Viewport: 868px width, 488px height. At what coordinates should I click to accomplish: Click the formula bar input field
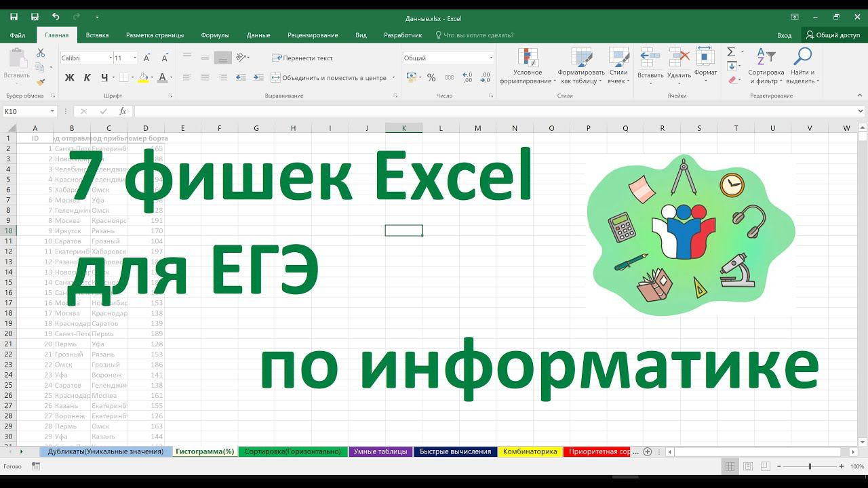point(497,111)
